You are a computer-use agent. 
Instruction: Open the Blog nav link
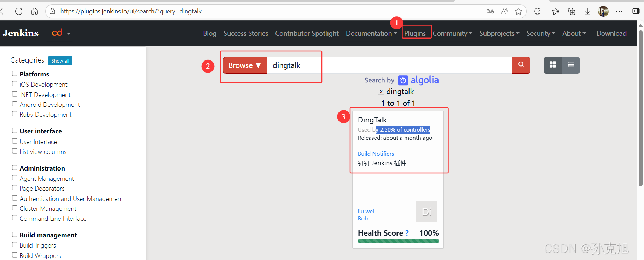pos(210,33)
